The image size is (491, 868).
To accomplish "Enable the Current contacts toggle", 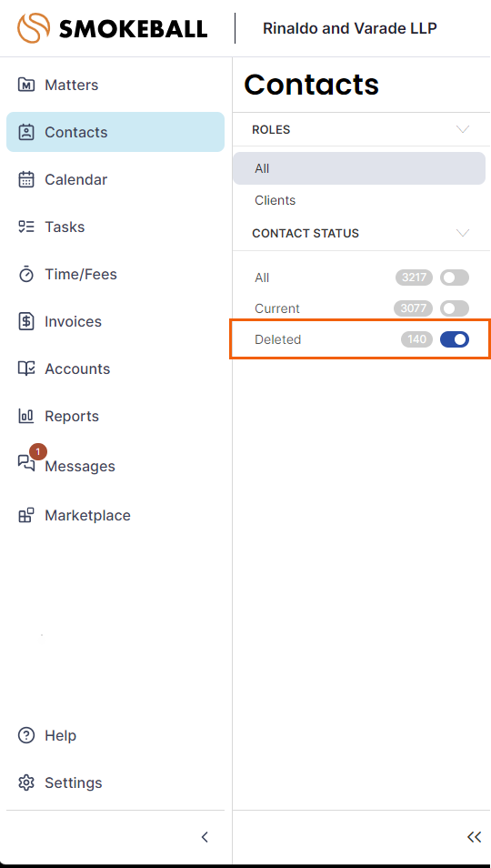I will (x=455, y=308).
